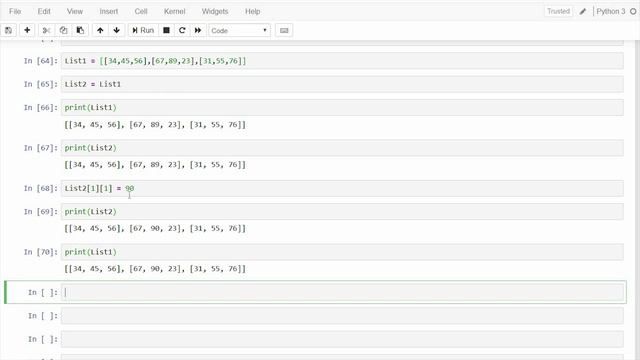Open the View menu
The image size is (640, 360).
75,11
